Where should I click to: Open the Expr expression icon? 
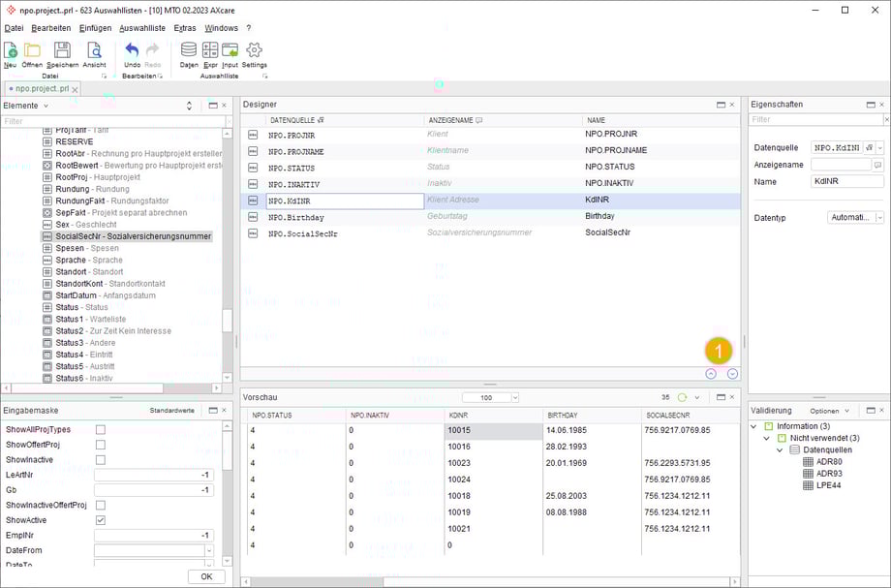[x=210, y=50]
